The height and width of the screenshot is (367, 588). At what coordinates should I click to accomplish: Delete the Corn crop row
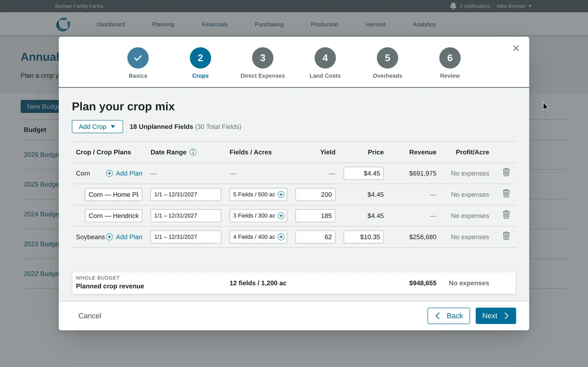(506, 172)
